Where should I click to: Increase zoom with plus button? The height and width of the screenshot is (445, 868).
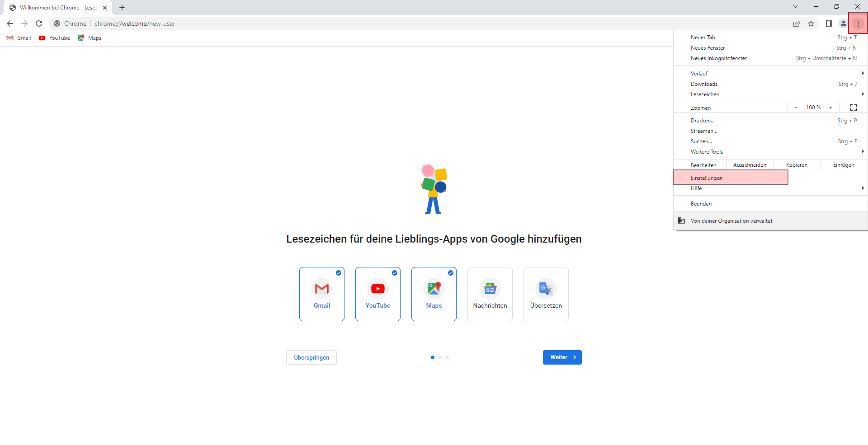tap(830, 108)
